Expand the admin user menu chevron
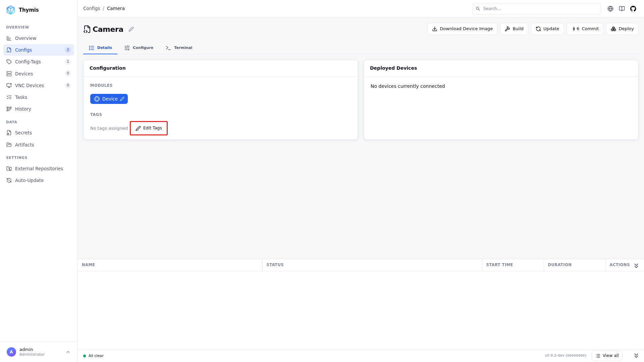 [68, 352]
